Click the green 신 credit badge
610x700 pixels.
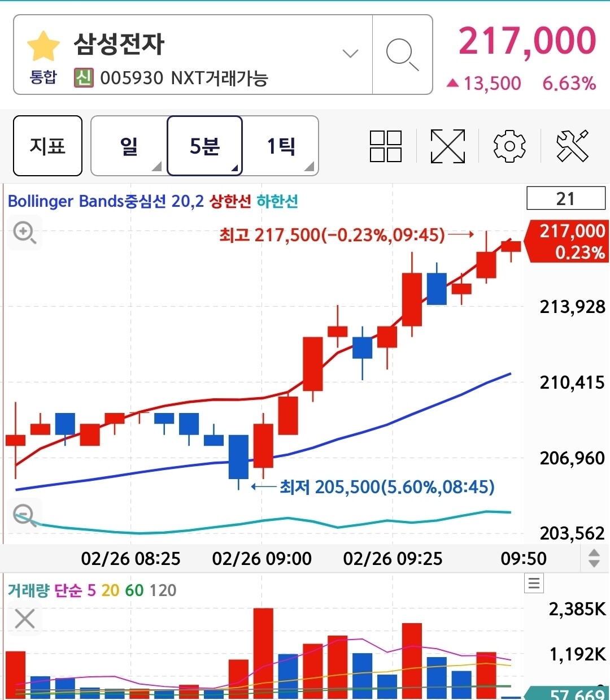(84, 77)
